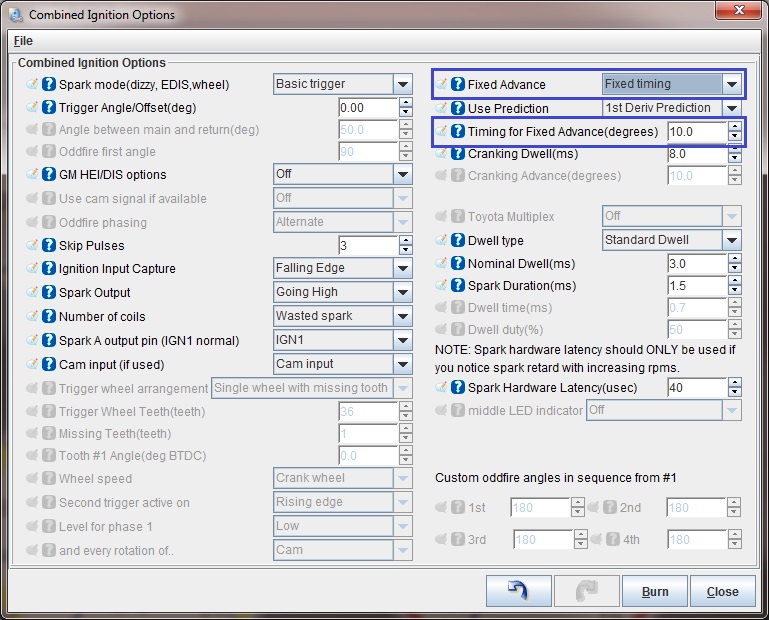This screenshot has height=620, width=769.
Task: Click the pencil icon next to Dwell type
Action: click(x=442, y=241)
